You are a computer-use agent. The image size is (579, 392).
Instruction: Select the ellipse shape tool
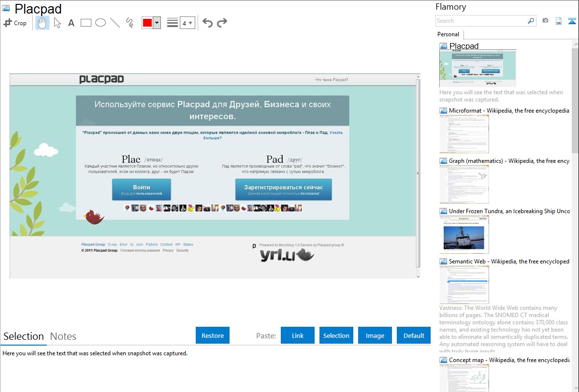(x=101, y=23)
